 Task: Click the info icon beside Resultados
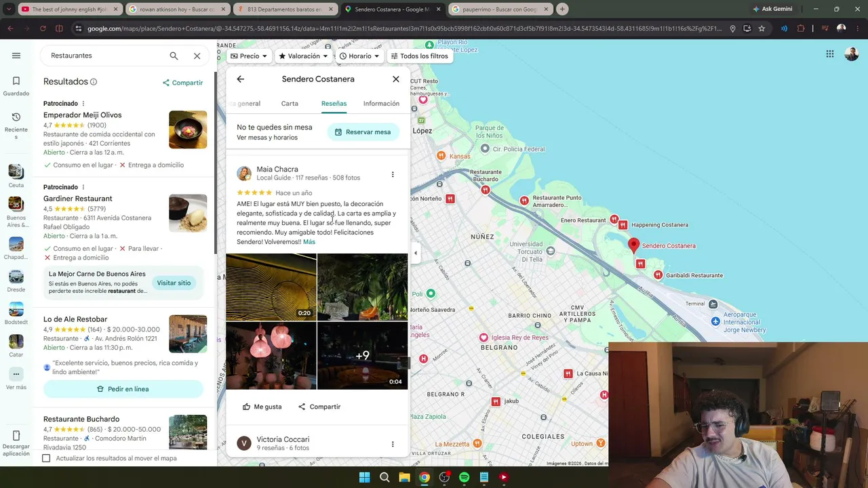click(94, 82)
